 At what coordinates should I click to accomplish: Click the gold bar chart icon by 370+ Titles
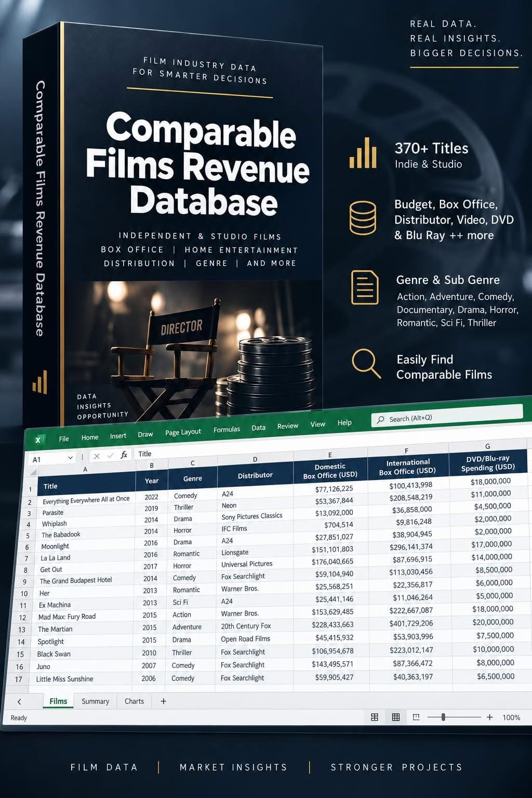[x=363, y=153]
